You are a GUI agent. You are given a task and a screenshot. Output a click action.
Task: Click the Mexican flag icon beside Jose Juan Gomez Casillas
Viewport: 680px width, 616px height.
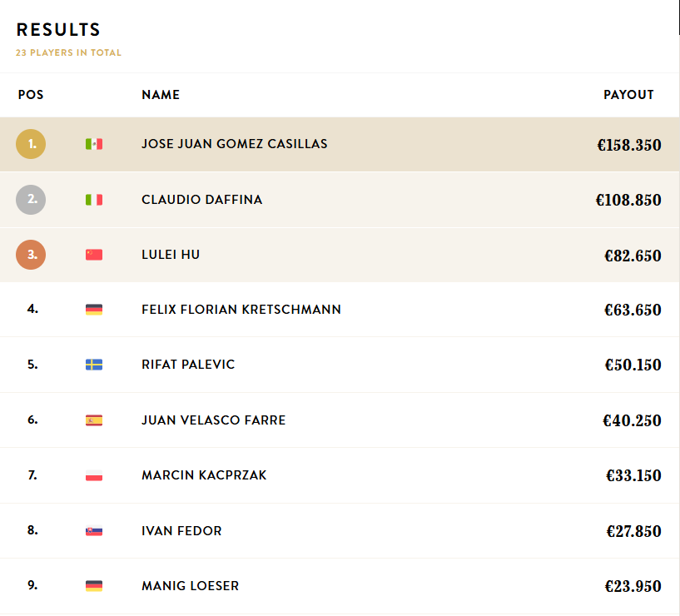pyautogui.click(x=94, y=144)
